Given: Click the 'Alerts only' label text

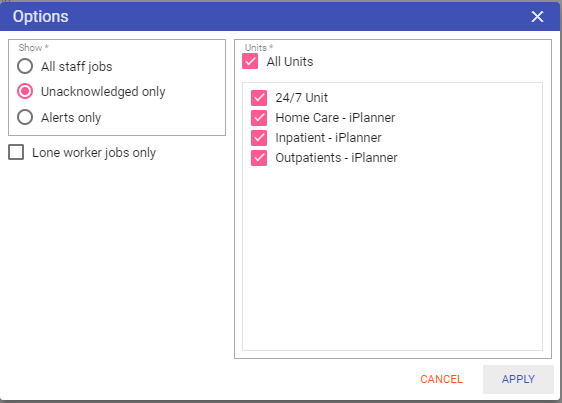Looking at the screenshot, I should point(71,118).
